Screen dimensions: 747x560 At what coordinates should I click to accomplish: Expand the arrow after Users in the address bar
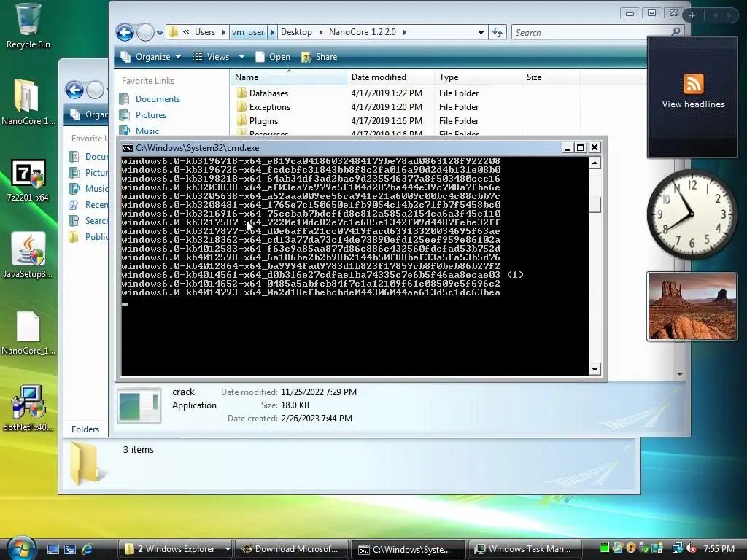(x=223, y=32)
